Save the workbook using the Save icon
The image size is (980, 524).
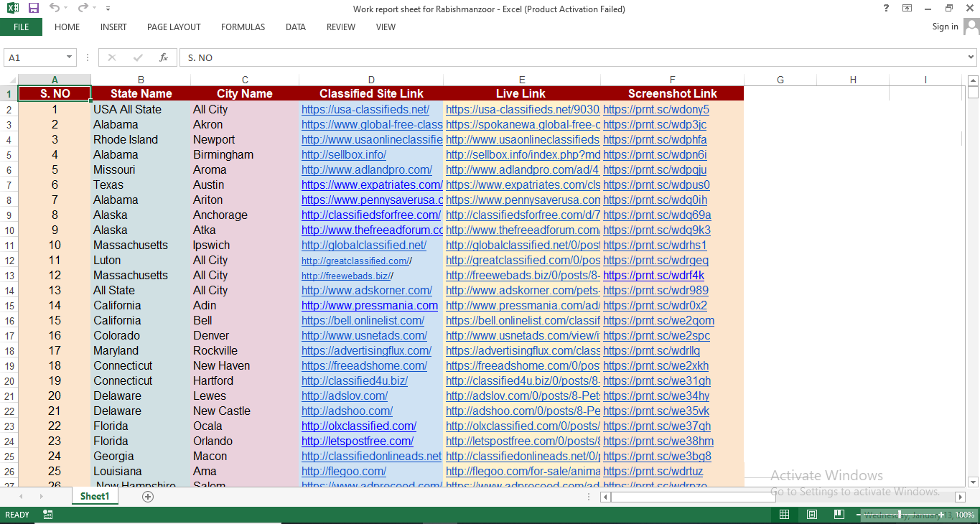tap(32, 9)
